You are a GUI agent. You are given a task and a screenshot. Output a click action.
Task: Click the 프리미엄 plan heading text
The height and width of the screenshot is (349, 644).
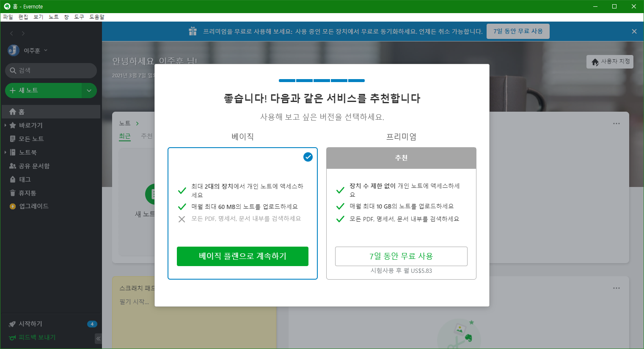coord(401,137)
